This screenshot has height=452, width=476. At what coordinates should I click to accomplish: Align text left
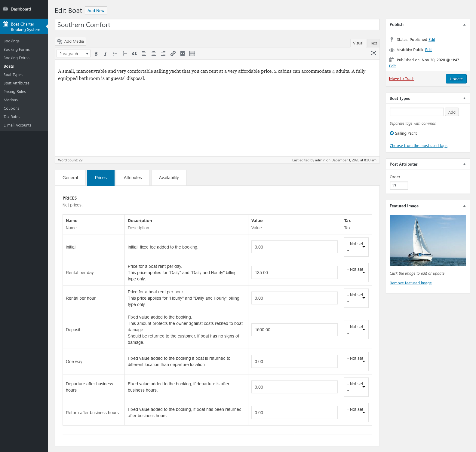[144, 53]
